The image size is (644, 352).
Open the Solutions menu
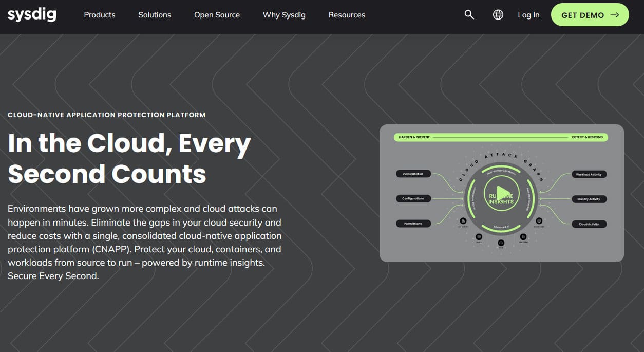[155, 15]
